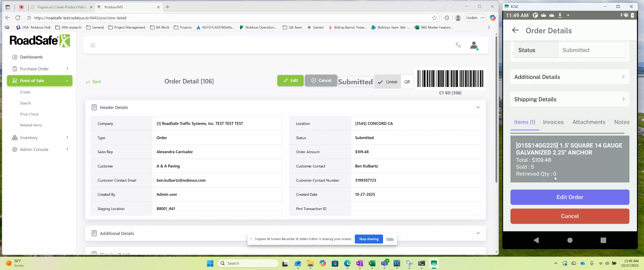Open Microsoft Edge from the taskbar
The width and height of the screenshot is (644, 270).
pos(347,263)
